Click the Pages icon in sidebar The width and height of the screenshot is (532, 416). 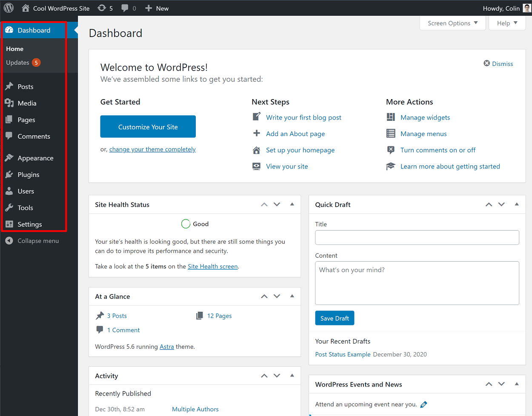tap(9, 120)
